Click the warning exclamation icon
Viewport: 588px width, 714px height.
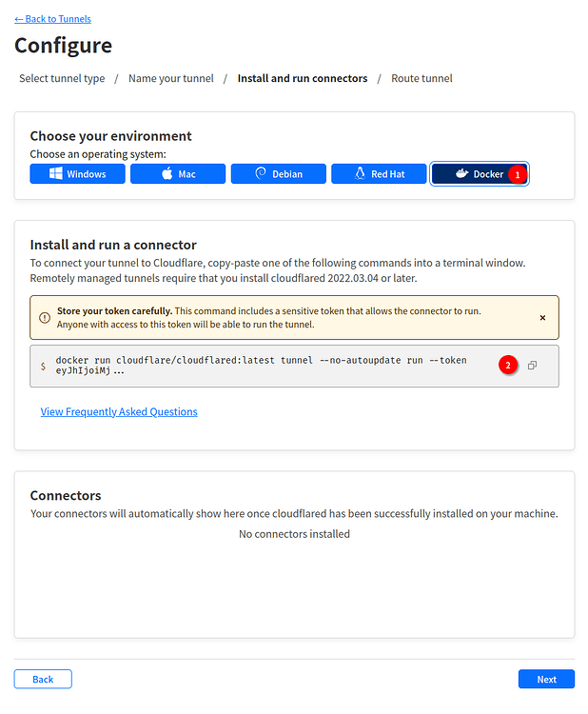(45, 318)
